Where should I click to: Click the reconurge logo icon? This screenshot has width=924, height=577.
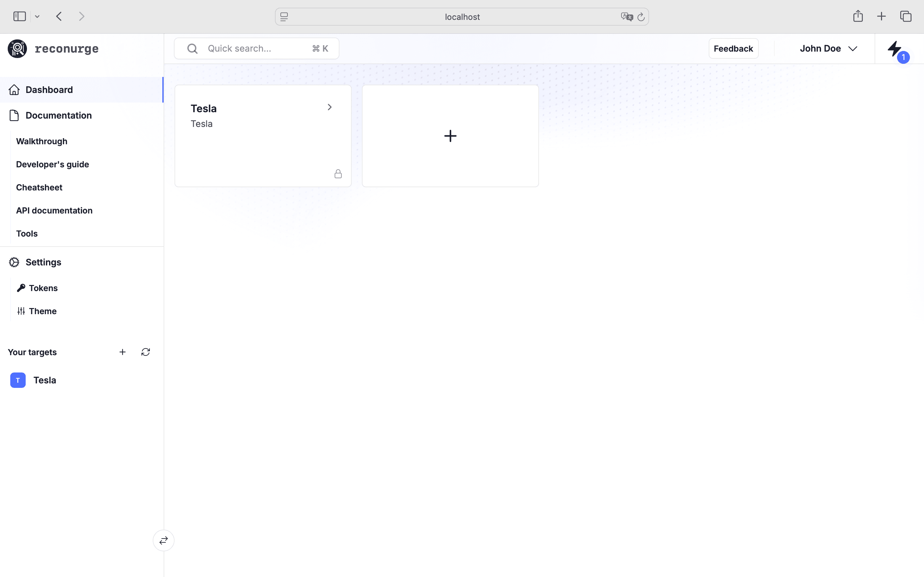(x=18, y=49)
